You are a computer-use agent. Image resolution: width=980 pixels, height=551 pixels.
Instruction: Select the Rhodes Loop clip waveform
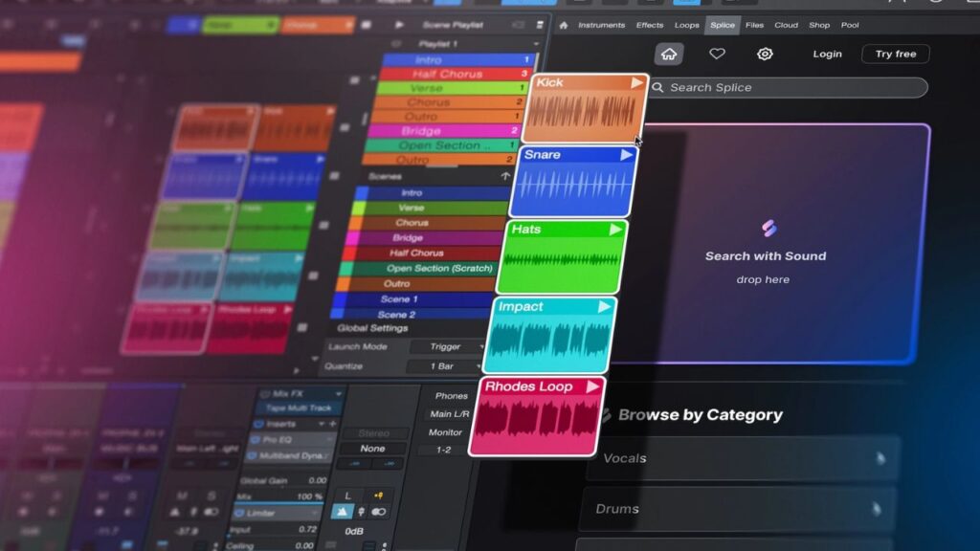coord(534,421)
